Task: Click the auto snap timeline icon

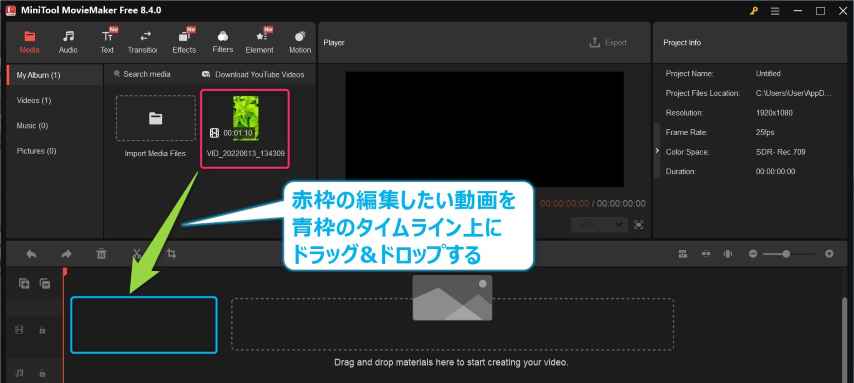Action: point(682,254)
